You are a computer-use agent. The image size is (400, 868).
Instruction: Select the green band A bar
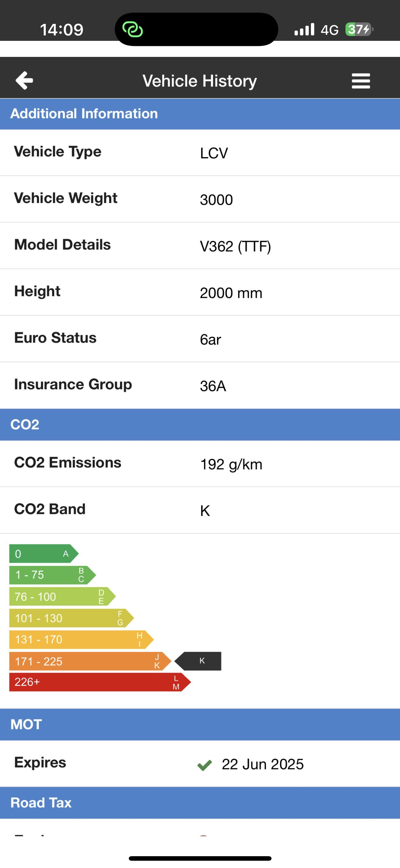[x=44, y=554]
